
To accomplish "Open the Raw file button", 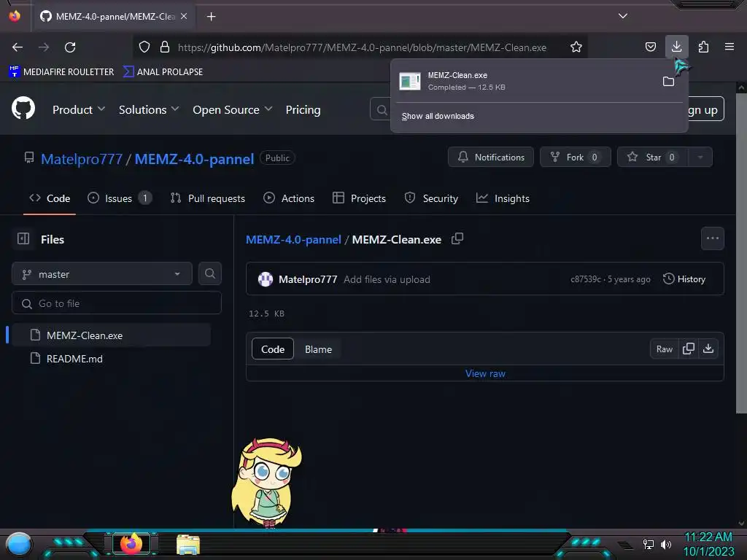I will pyautogui.click(x=664, y=349).
